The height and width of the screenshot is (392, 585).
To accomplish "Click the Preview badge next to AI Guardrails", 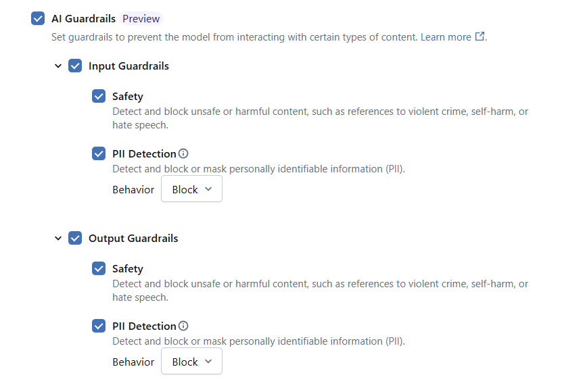I will tap(141, 19).
